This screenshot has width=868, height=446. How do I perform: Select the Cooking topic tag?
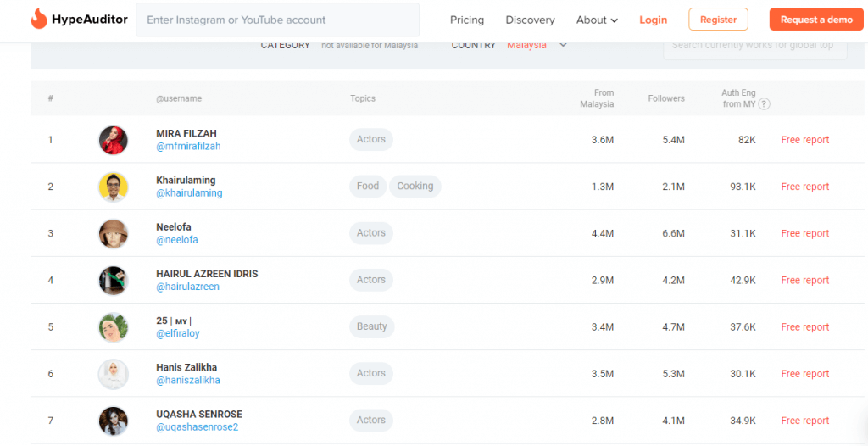415,187
